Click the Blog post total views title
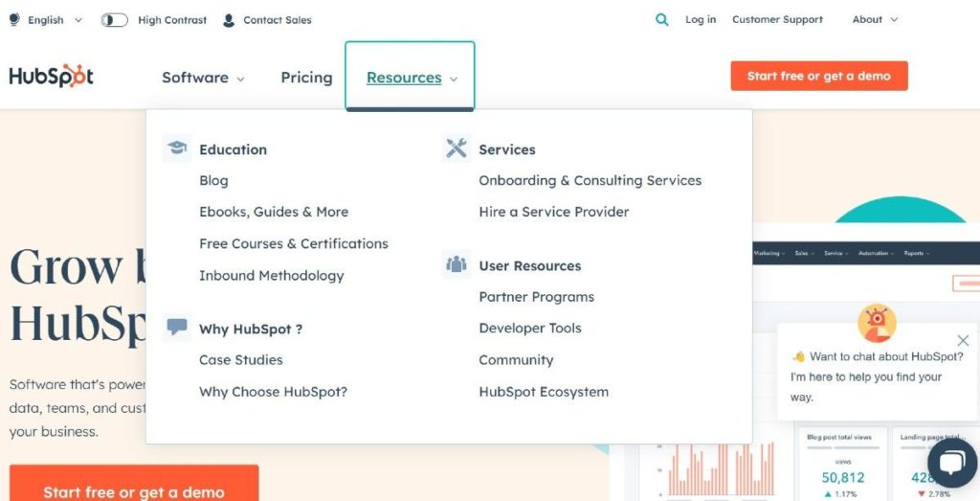The height and width of the screenshot is (501, 980). [x=838, y=437]
